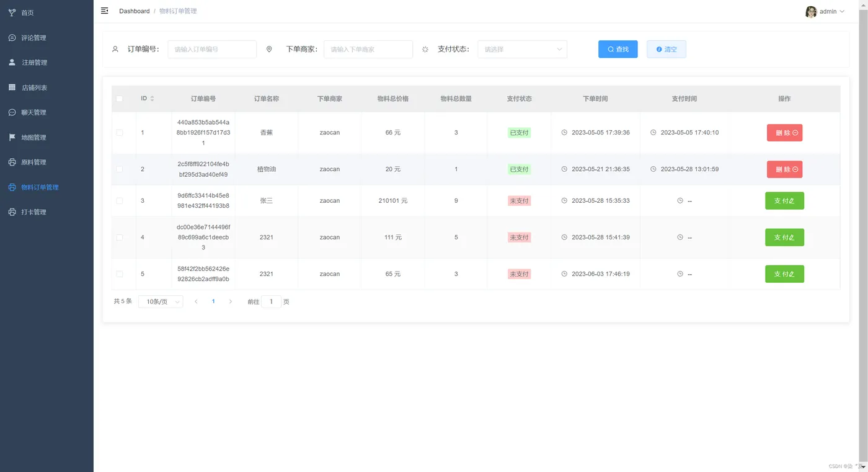Screen dimensions: 868x472
Task: Click the 聊天管理 message icon
Action: [x=12, y=112]
